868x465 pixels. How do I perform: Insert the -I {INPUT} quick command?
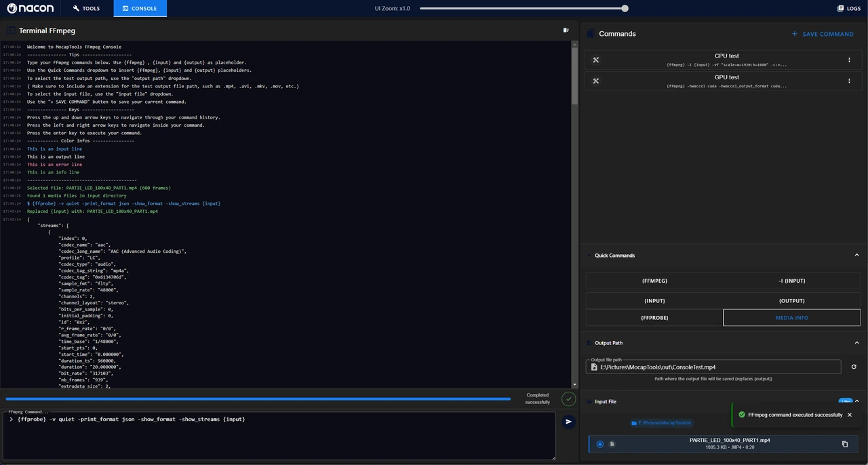coord(792,281)
